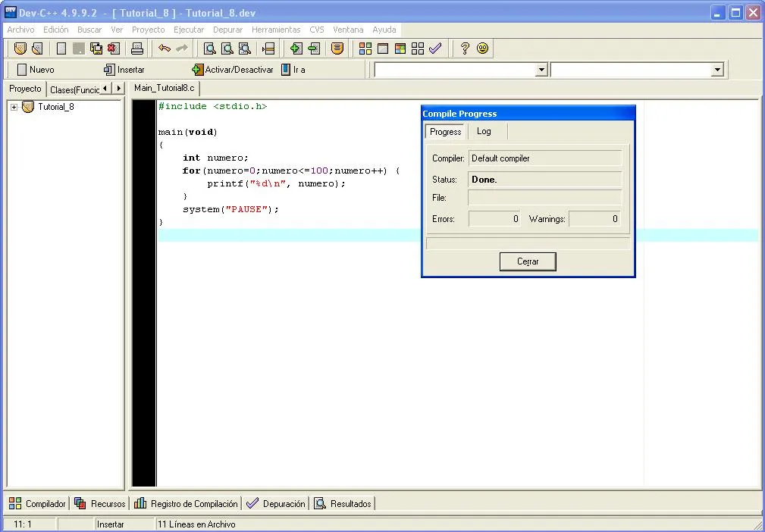Click the Insertar toolbar button
The height and width of the screenshot is (532, 765).
[x=124, y=70]
